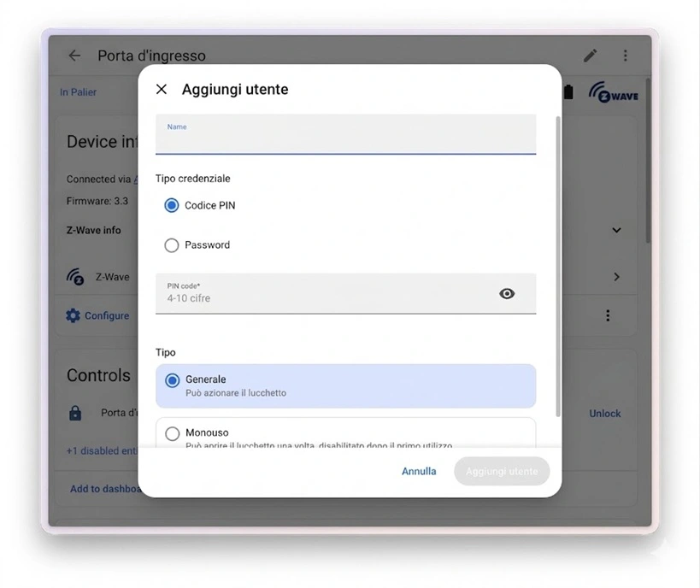Click the lock icon in Controls

75,413
